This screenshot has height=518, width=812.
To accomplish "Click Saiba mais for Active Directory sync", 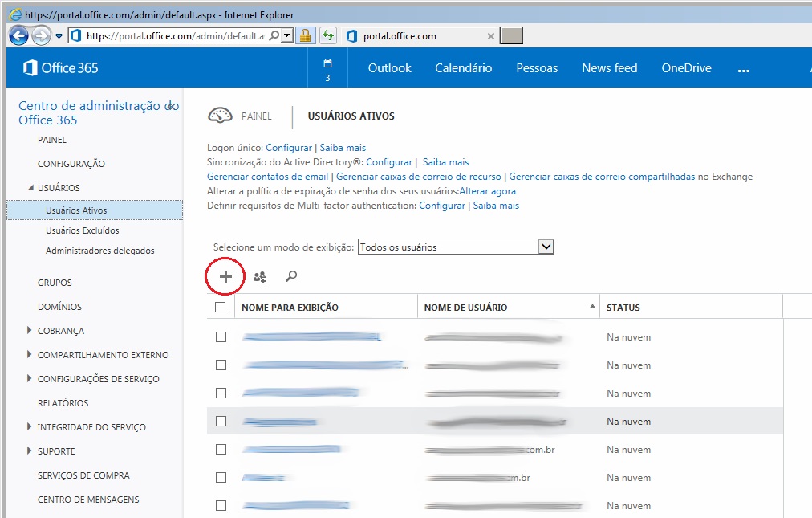I will coord(445,162).
